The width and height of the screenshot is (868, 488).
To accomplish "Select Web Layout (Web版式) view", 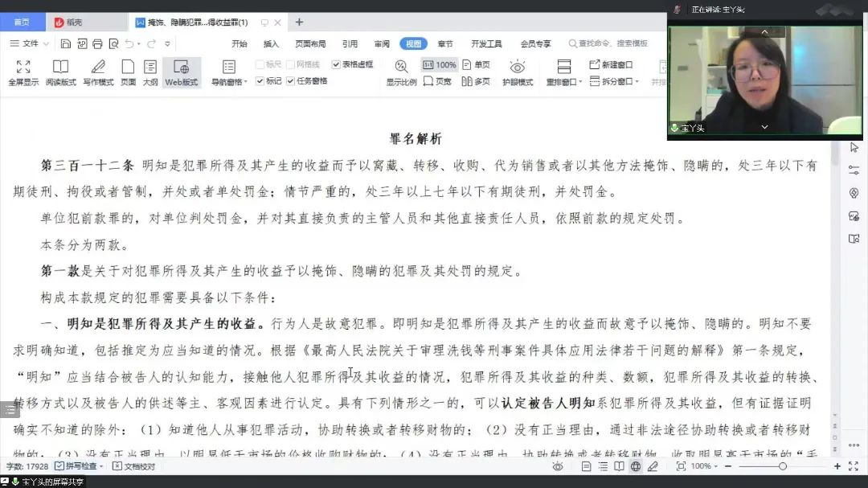I will tap(182, 72).
